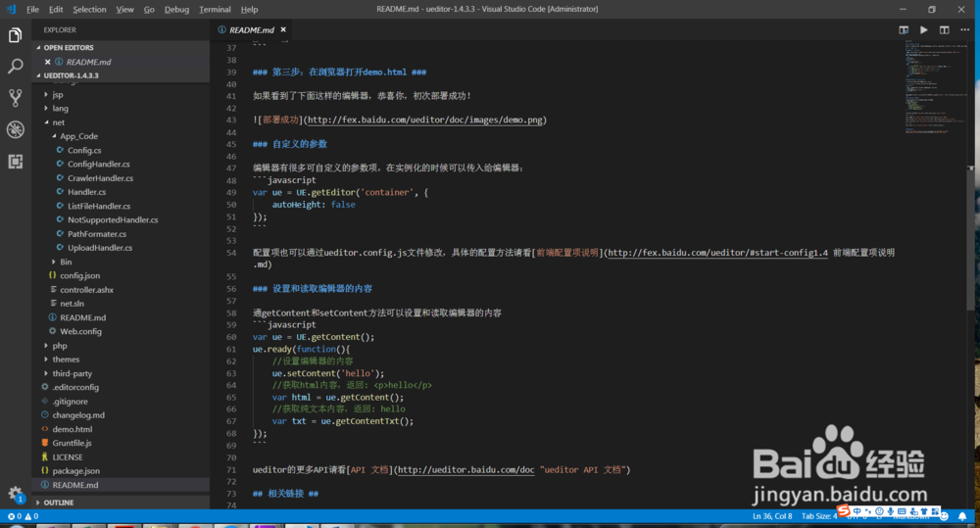Open the notifications bell
Viewport: 980px width, 528px height.
[x=962, y=516]
